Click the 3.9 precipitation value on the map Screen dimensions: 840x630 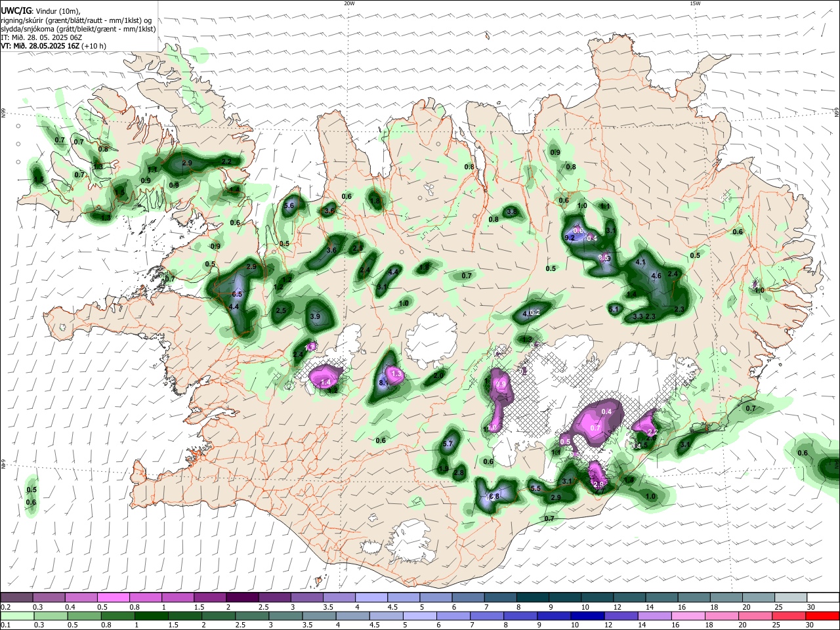point(315,317)
